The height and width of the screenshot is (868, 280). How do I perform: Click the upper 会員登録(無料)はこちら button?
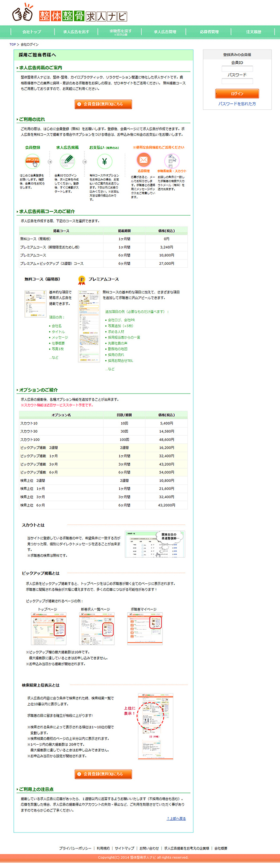pos(103,104)
